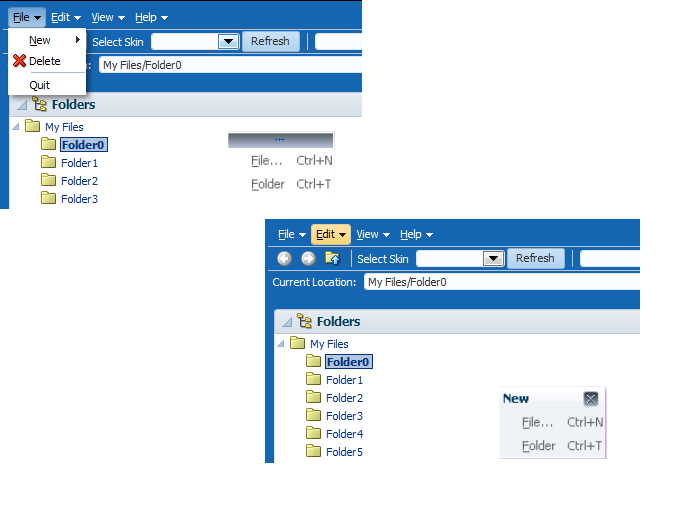Select Folder2 in top window tree
677x506 pixels.
tap(79, 181)
